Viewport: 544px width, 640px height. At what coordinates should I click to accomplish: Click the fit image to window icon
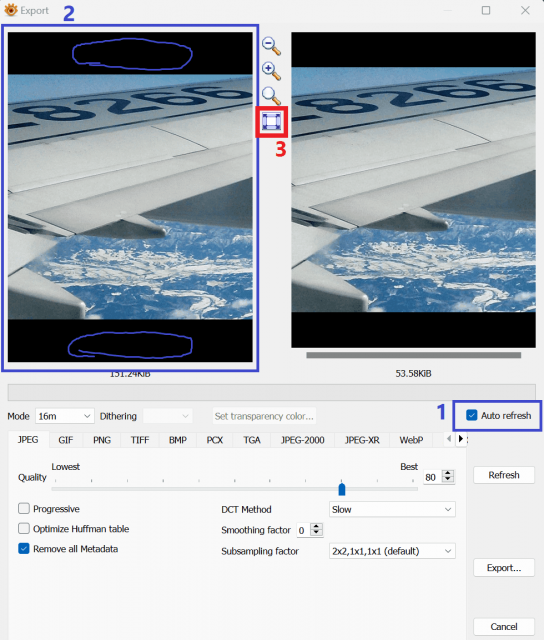[x=272, y=122]
